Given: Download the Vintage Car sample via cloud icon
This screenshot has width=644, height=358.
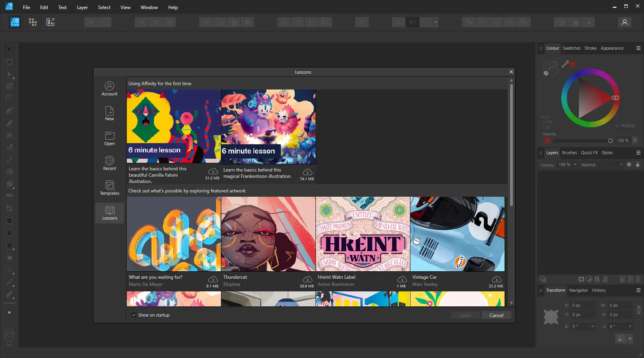Looking at the screenshot, I should point(496,279).
